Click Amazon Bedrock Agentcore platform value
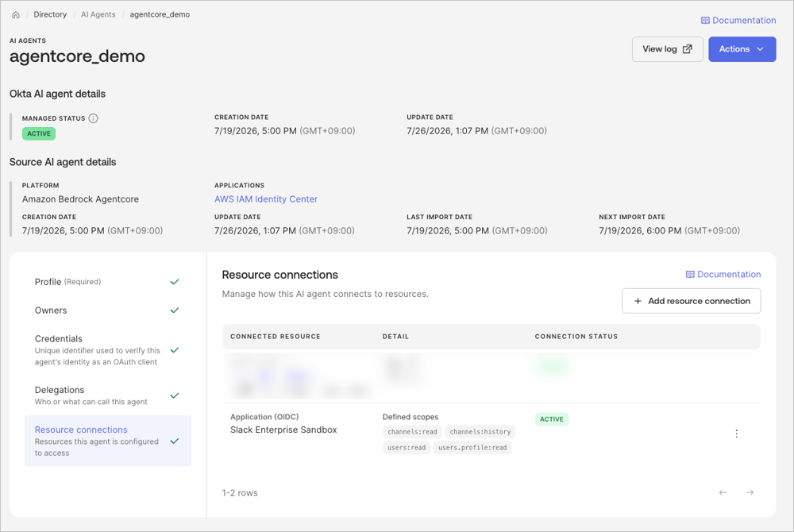794x532 pixels. coord(80,199)
